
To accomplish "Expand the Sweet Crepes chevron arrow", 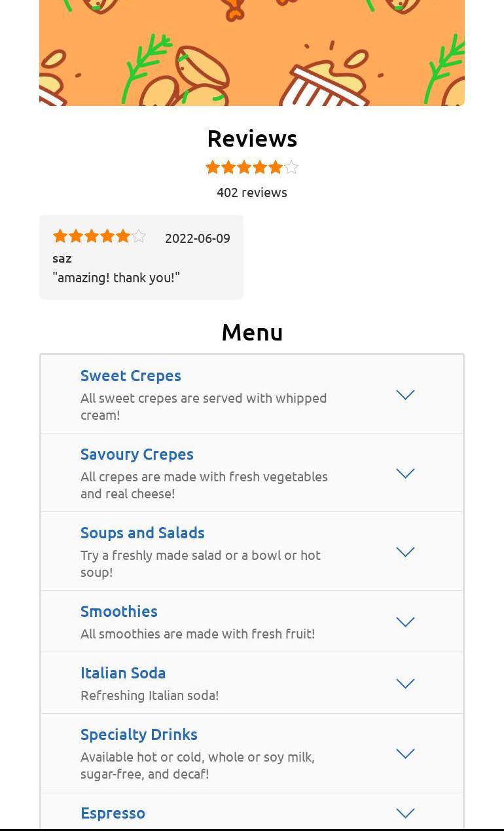I will pyautogui.click(x=405, y=394).
